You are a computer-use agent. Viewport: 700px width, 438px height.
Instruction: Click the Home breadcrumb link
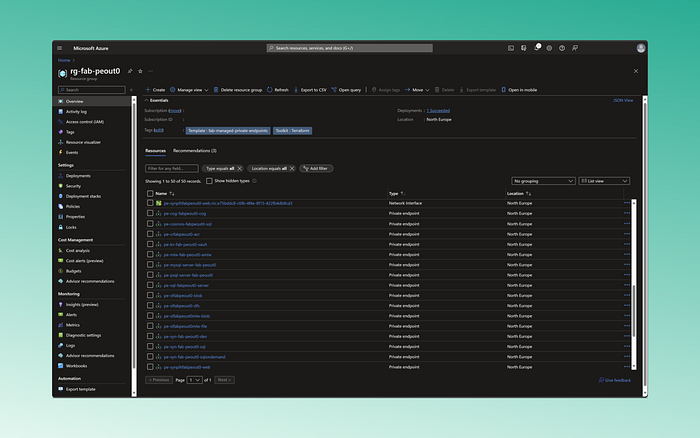tap(64, 60)
